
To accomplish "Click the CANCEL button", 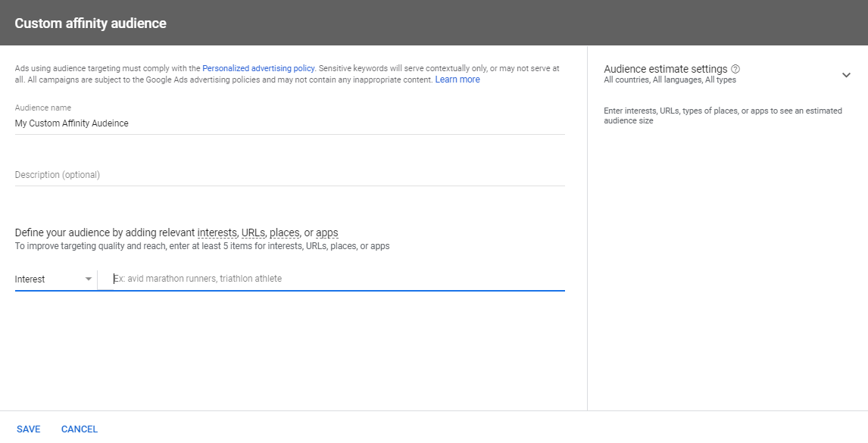I will coord(80,429).
